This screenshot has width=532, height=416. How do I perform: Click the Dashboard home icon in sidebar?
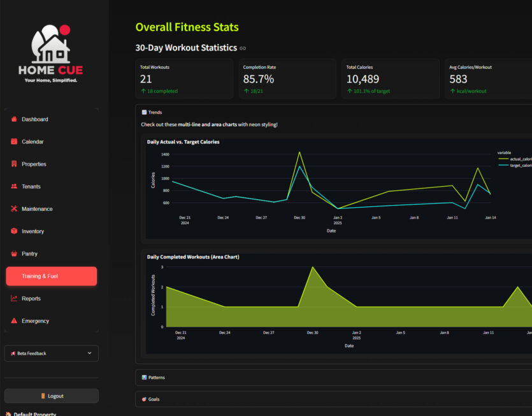[x=14, y=119]
